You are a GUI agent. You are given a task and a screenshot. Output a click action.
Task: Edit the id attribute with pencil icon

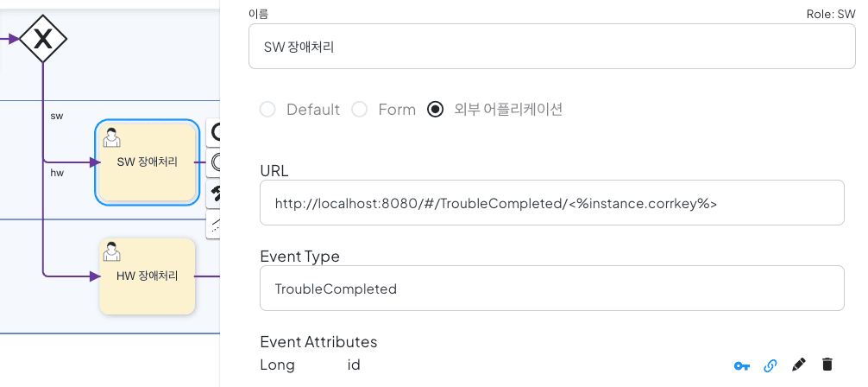[799, 365]
